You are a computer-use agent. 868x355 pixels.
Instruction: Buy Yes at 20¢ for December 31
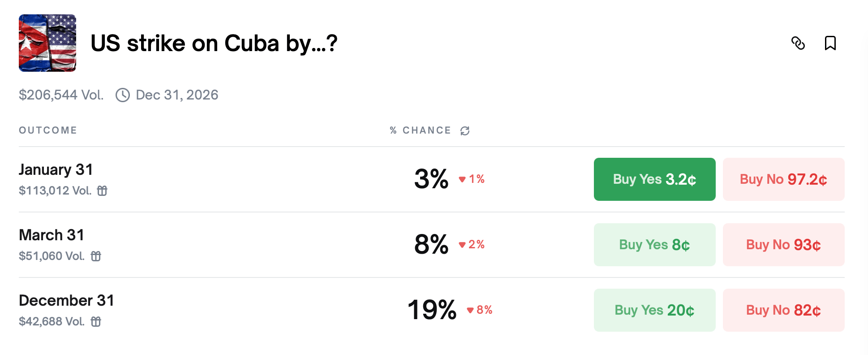pyautogui.click(x=654, y=310)
